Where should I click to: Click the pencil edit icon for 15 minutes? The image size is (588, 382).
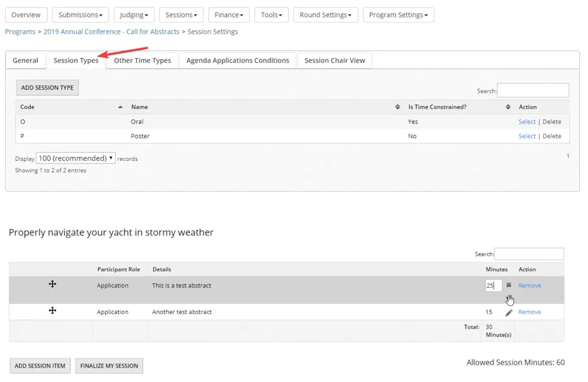[x=509, y=313]
